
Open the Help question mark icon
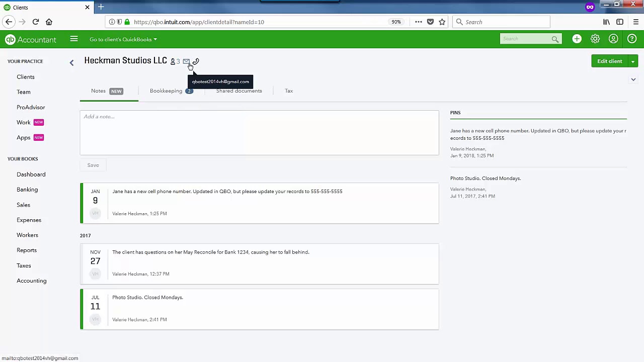tap(632, 39)
